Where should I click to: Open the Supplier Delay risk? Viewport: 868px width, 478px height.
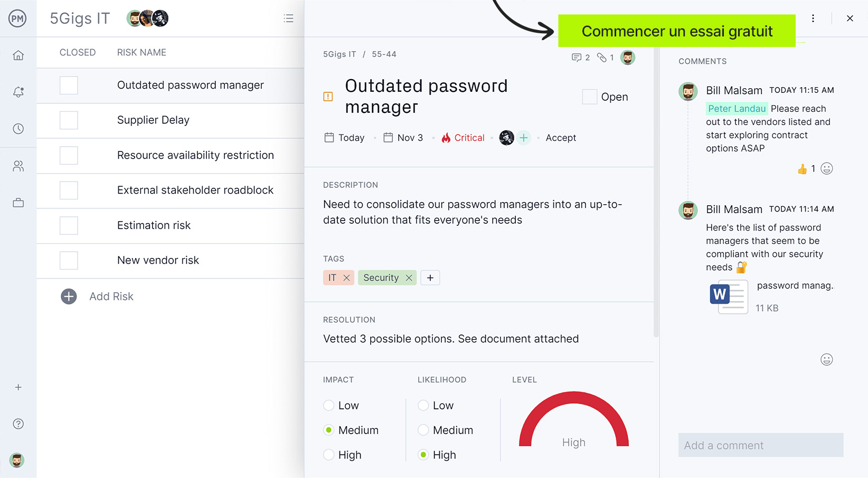click(153, 120)
